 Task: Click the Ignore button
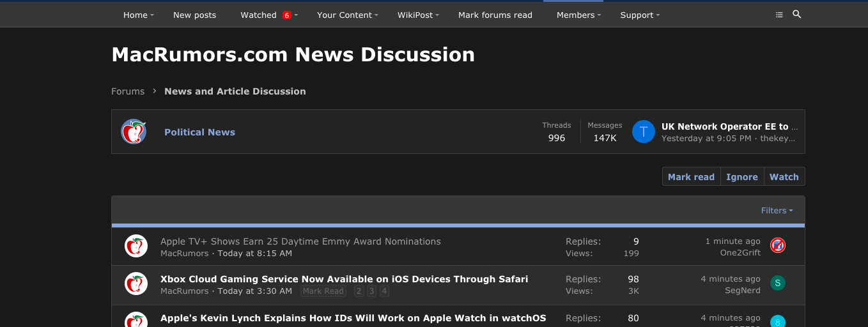[742, 177]
